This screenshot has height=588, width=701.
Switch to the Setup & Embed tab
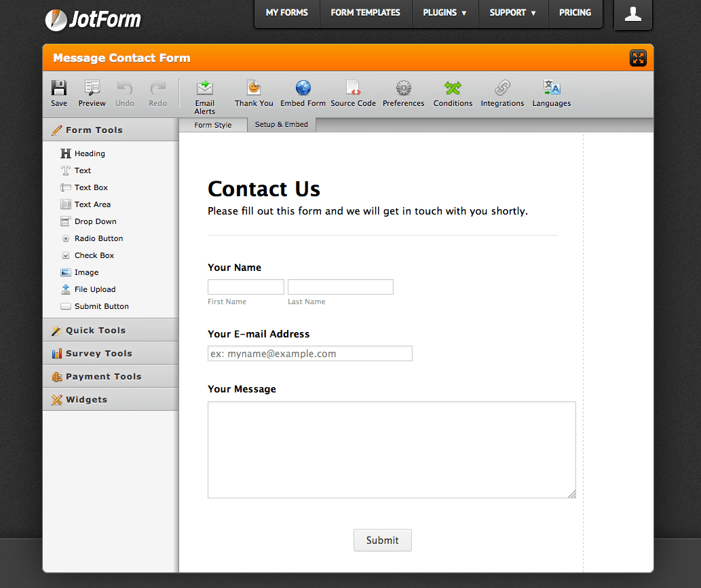(281, 125)
